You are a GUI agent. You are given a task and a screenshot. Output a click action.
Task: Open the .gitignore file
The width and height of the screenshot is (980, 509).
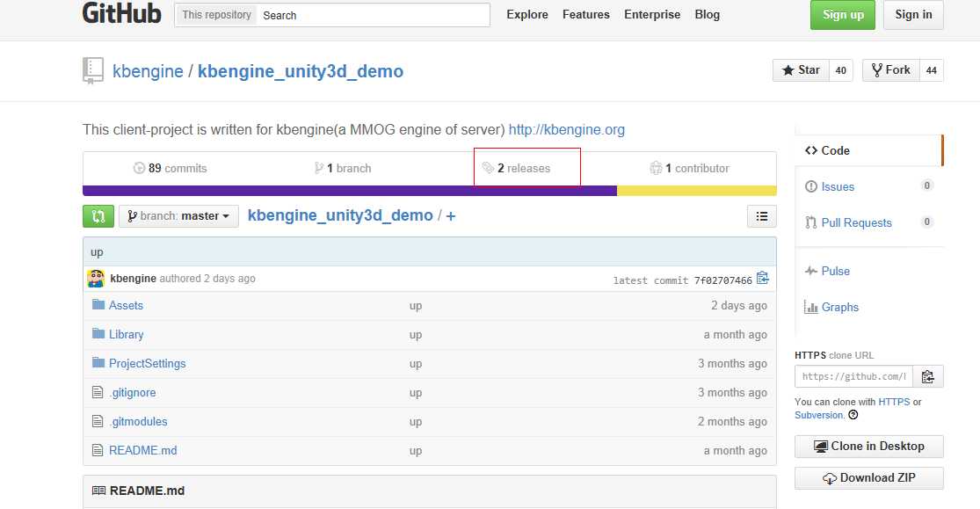[x=133, y=393]
